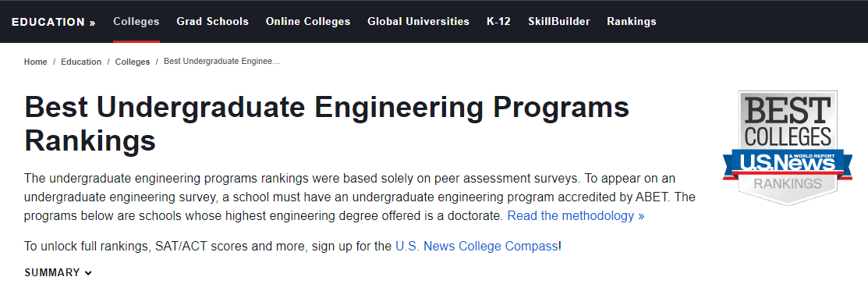
Task: Open the Read the methodology » link
Action: click(576, 216)
